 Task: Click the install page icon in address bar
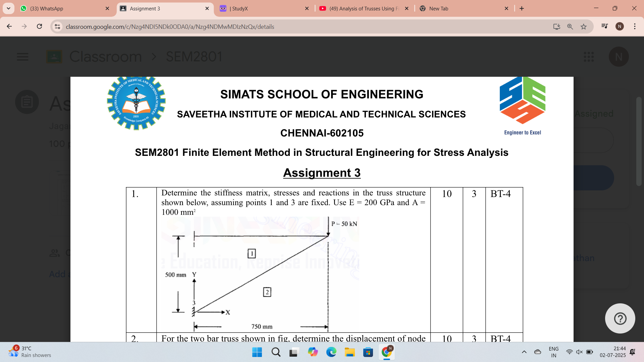(x=557, y=26)
